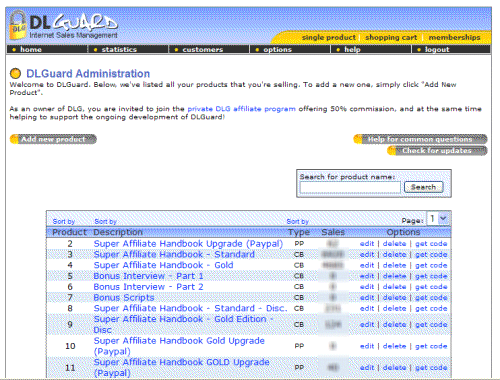The width and height of the screenshot is (500, 380).
Task: Open Super Affiliate Handbook GOLD Upgrade, product 11
Action: tap(181, 367)
